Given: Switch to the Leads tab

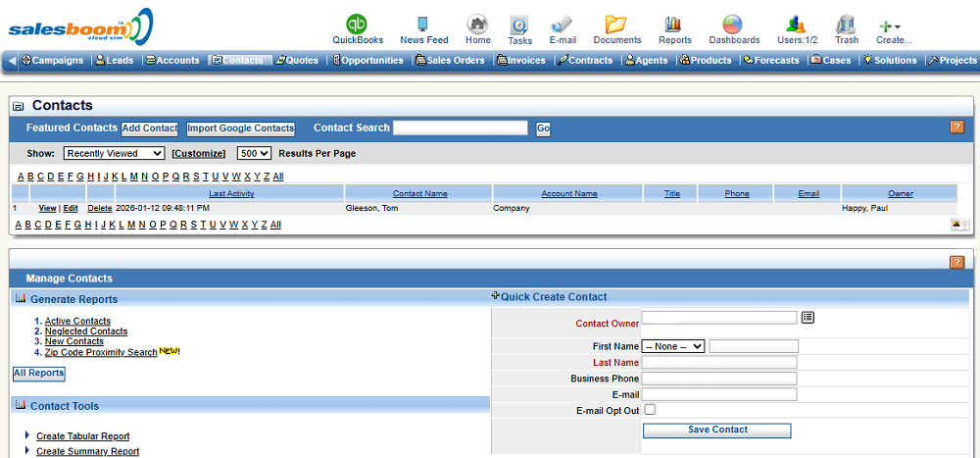Looking at the screenshot, I should pos(115,61).
